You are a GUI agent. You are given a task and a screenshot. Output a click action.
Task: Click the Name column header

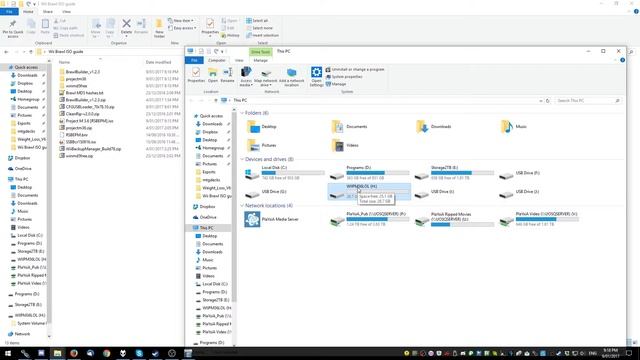(x=64, y=62)
